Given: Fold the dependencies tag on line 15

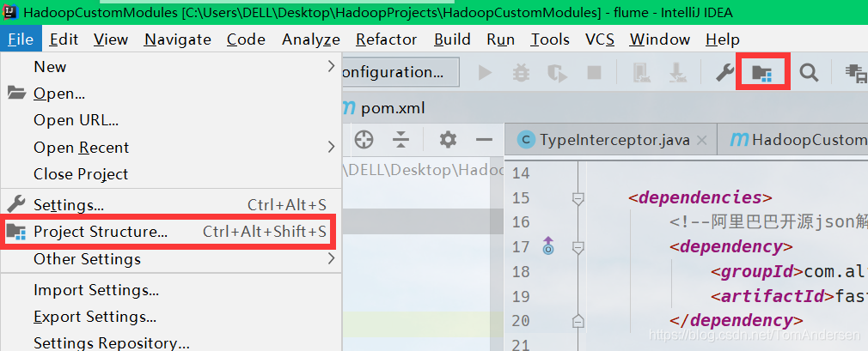Looking at the screenshot, I should click(578, 198).
